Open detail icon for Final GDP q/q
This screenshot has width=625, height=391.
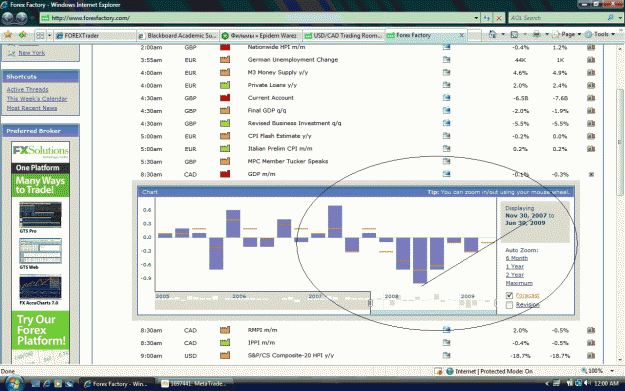coord(446,110)
